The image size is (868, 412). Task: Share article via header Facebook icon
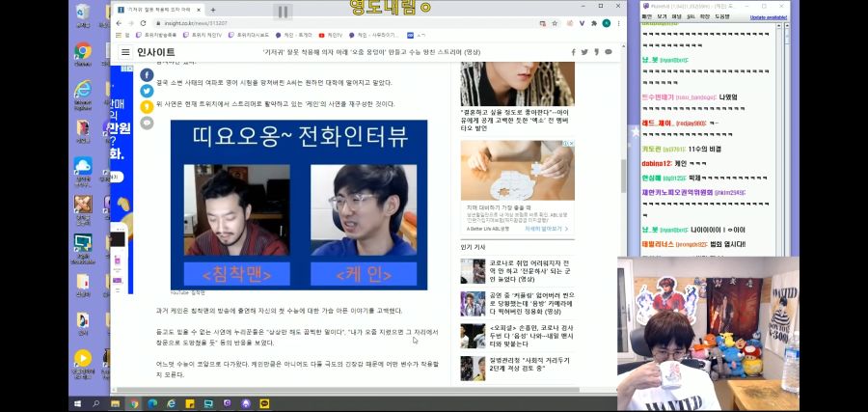(x=573, y=52)
